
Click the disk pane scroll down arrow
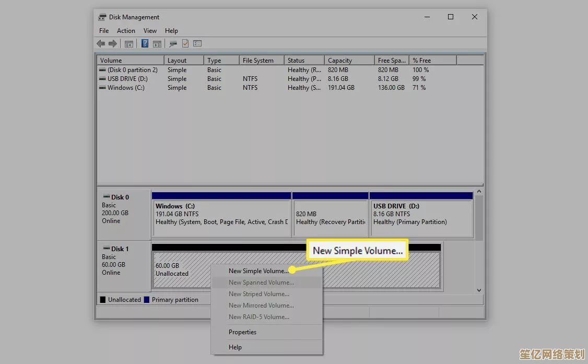coord(479,290)
